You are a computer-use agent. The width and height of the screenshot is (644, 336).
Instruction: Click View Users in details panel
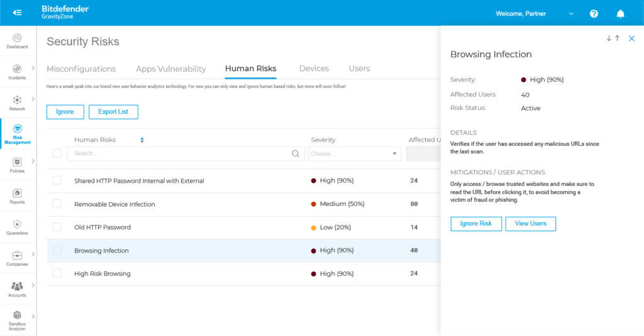pos(530,224)
